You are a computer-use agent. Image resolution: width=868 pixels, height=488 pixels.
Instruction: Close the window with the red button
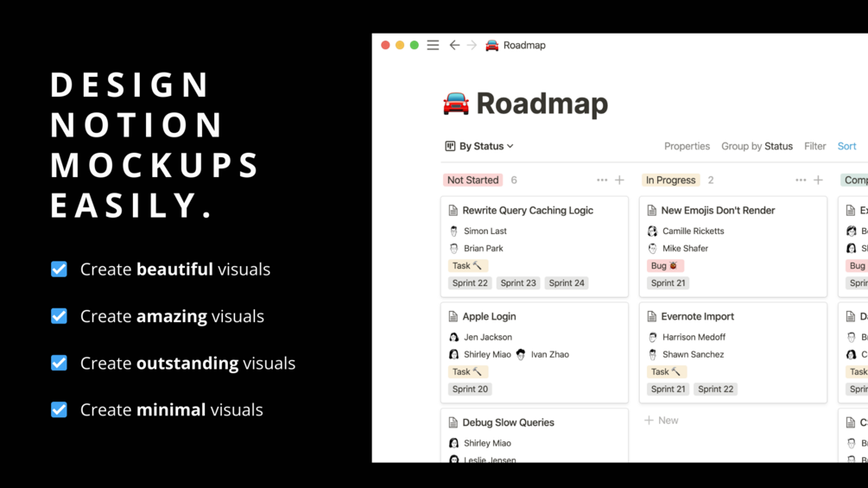385,46
